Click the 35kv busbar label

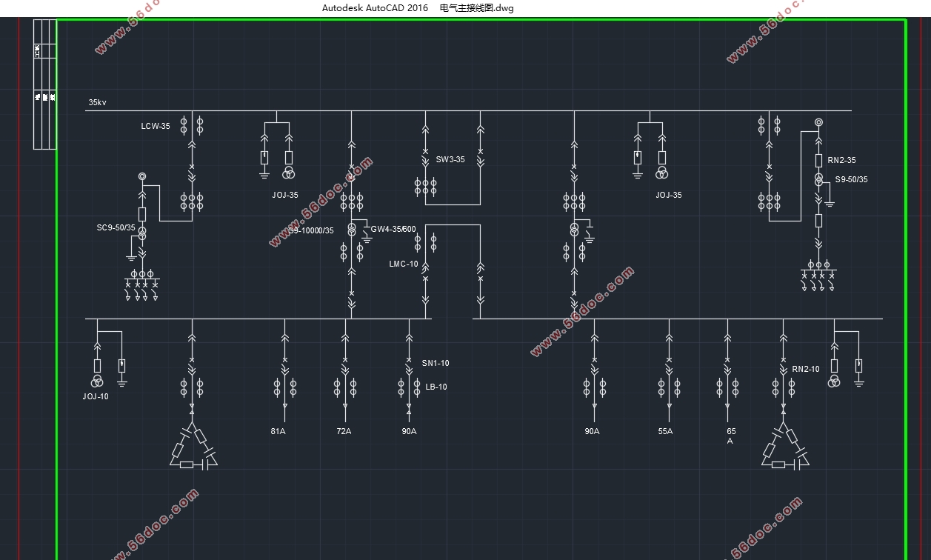coord(97,102)
